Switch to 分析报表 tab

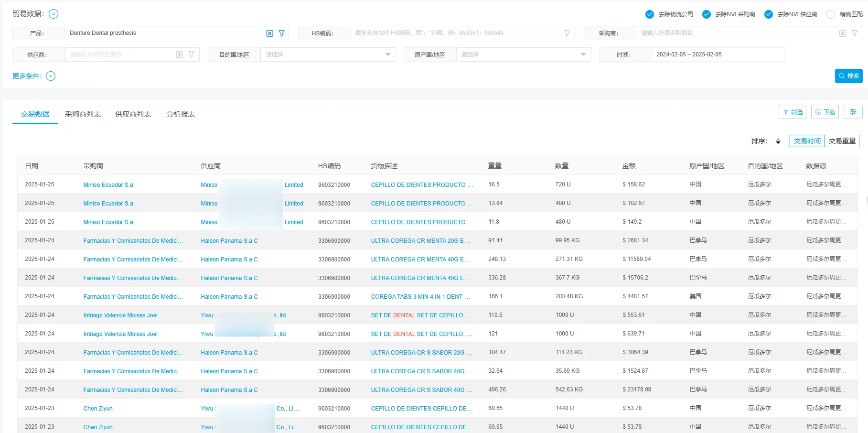tap(181, 114)
